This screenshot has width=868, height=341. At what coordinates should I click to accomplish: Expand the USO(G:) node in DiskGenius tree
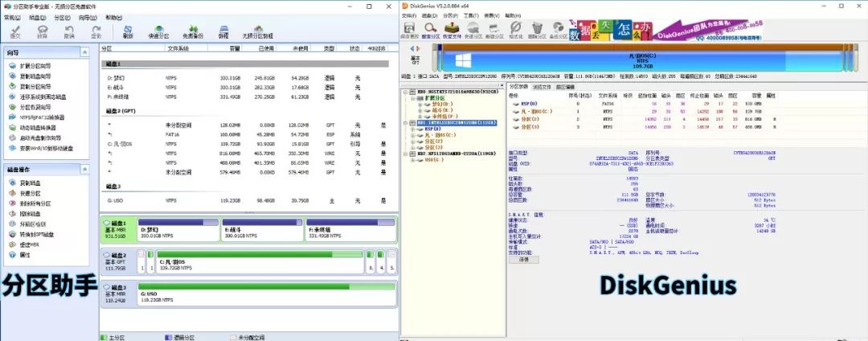click(412, 159)
